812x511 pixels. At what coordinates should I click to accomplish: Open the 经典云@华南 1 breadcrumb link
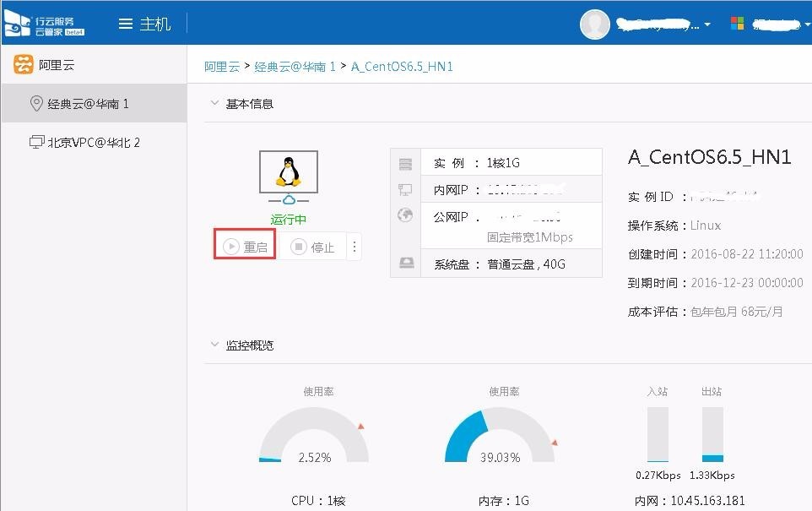(x=295, y=67)
